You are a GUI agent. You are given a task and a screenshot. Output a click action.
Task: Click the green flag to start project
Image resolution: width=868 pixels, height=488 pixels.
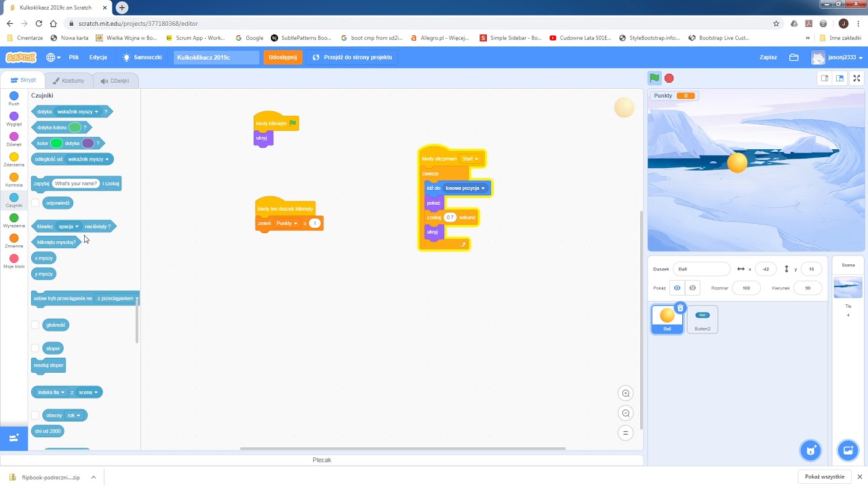[x=654, y=78]
